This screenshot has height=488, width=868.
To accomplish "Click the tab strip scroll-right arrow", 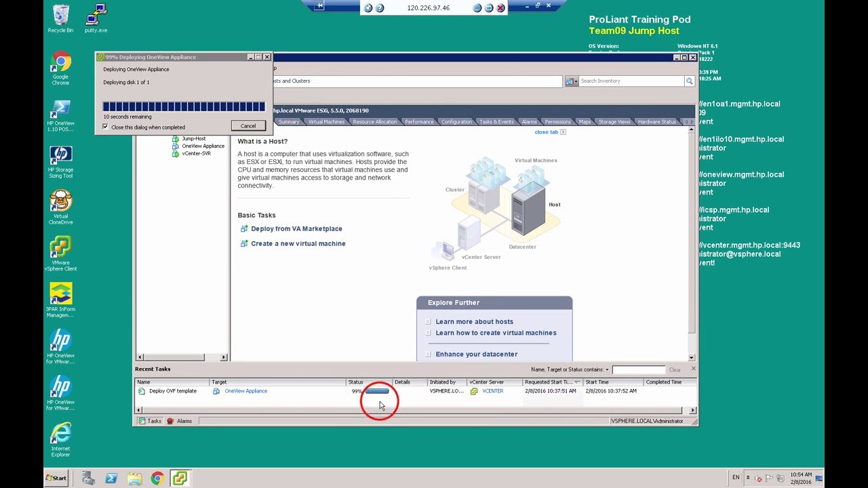I will (x=692, y=122).
